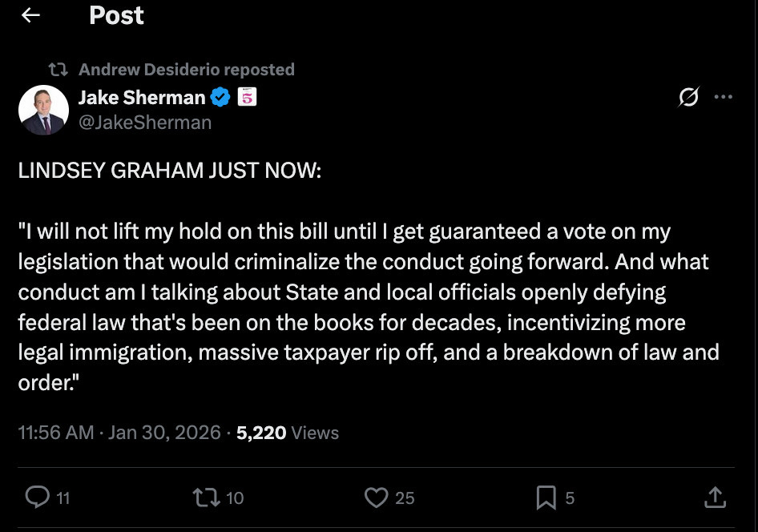Viewport: 758px width, 532px height.
Task: Click the repost icon beside Andrew Desiderio
Action: [58, 70]
